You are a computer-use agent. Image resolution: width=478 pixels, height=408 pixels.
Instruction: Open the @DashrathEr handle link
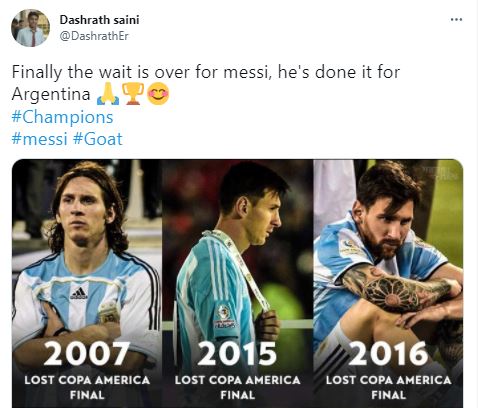point(94,36)
